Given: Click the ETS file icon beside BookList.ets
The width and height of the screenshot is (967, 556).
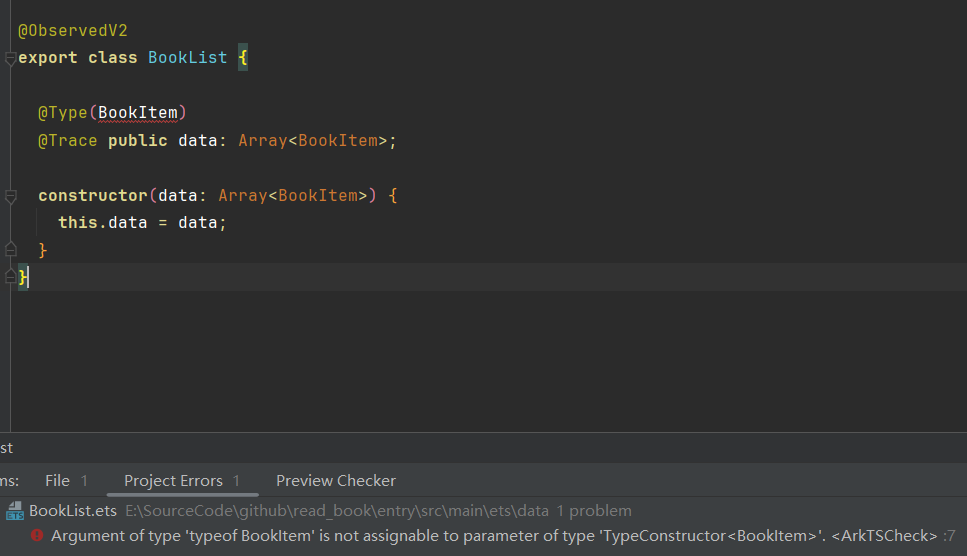Looking at the screenshot, I should point(15,511).
